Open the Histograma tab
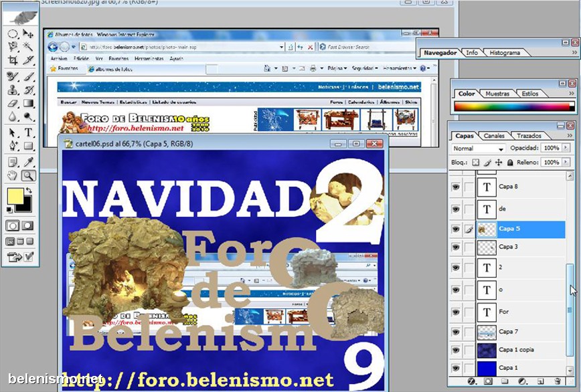The image size is (581, 392). (x=504, y=53)
